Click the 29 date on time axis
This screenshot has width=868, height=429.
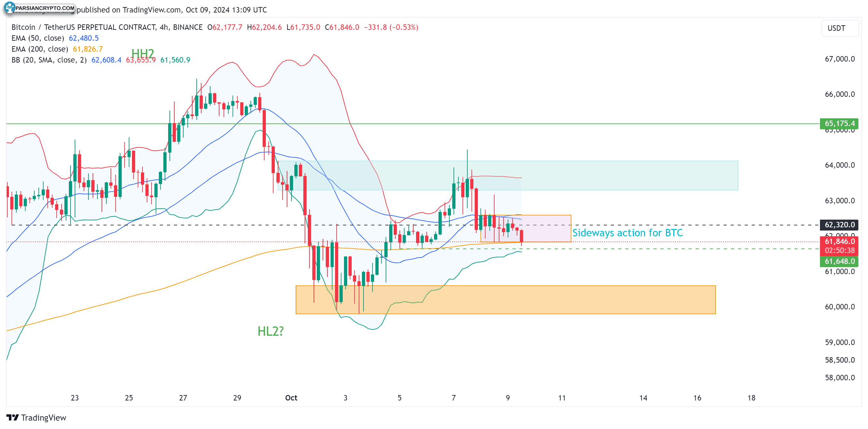(237, 398)
